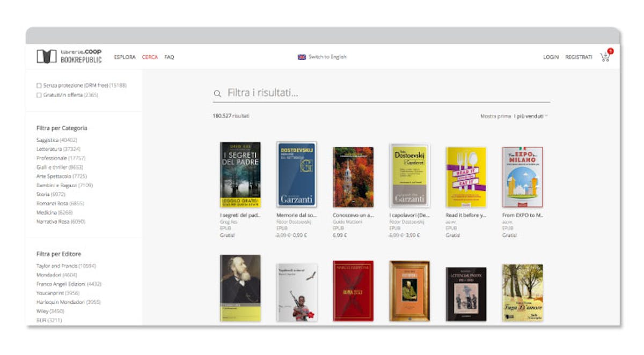Click the magnifier search icon
The image size is (644, 355).
click(x=217, y=94)
